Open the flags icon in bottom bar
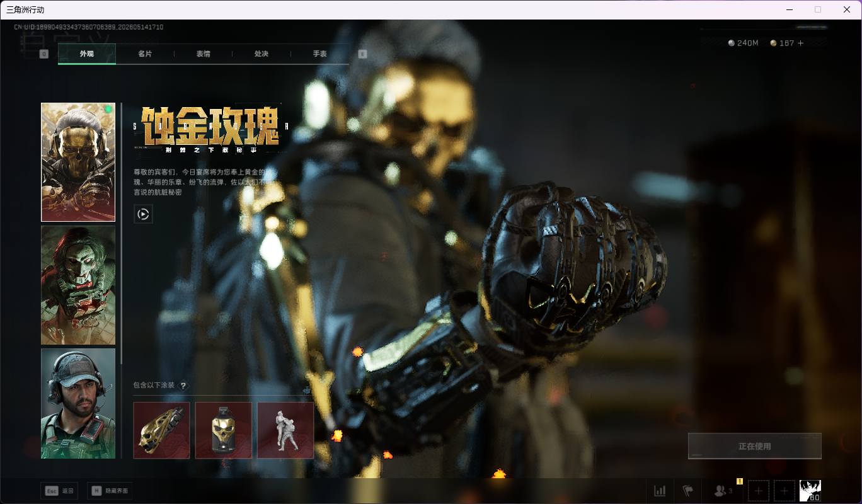The width and height of the screenshot is (862, 504). pyautogui.click(x=687, y=491)
